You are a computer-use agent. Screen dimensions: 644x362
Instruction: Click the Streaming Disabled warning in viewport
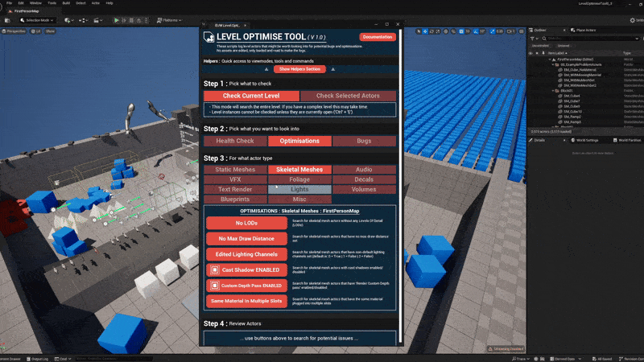pos(506,349)
